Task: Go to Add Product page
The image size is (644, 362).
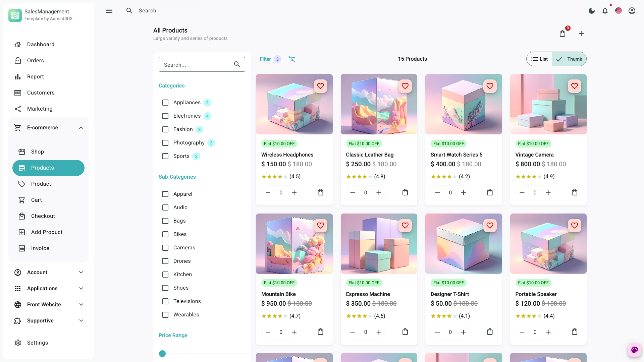Action: (47, 232)
